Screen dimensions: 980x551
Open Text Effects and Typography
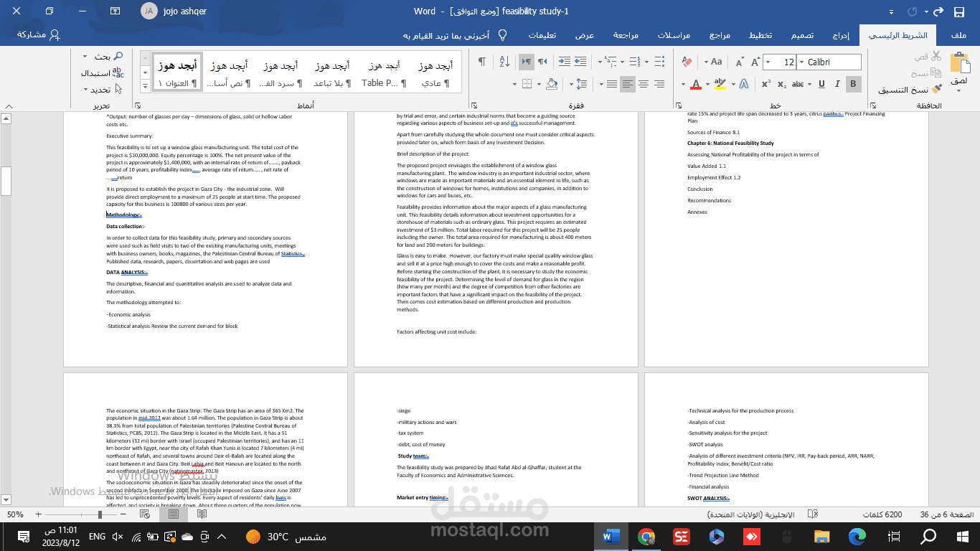[x=744, y=84]
